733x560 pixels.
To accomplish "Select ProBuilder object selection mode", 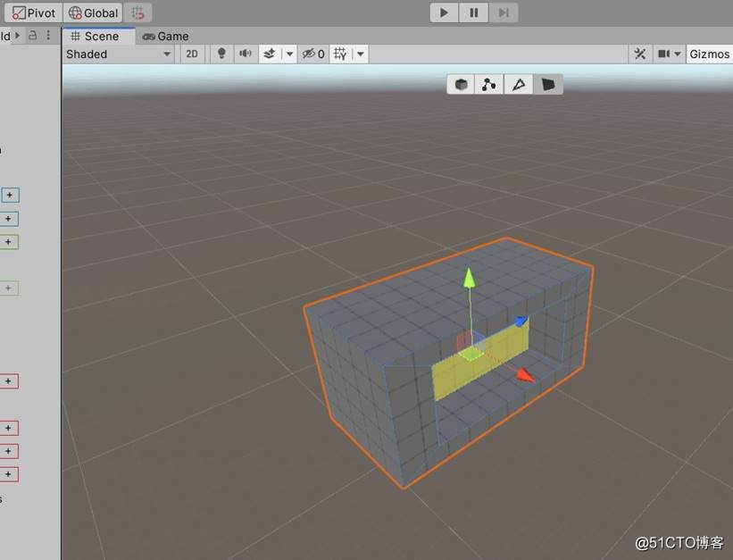I will 461,84.
